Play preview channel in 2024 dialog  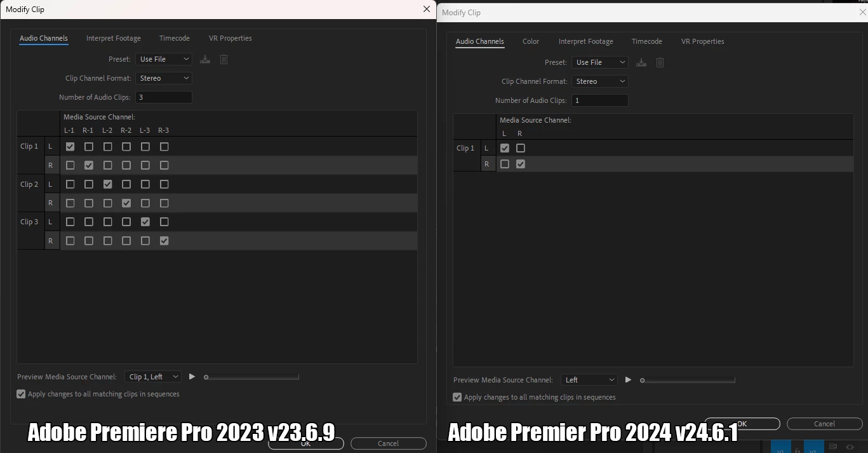pyautogui.click(x=628, y=380)
